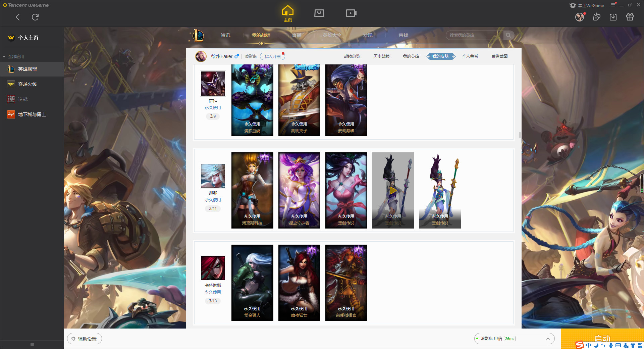The width and height of the screenshot is (644, 349).
Task: Refresh the page with reload icon
Action: click(35, 17)
